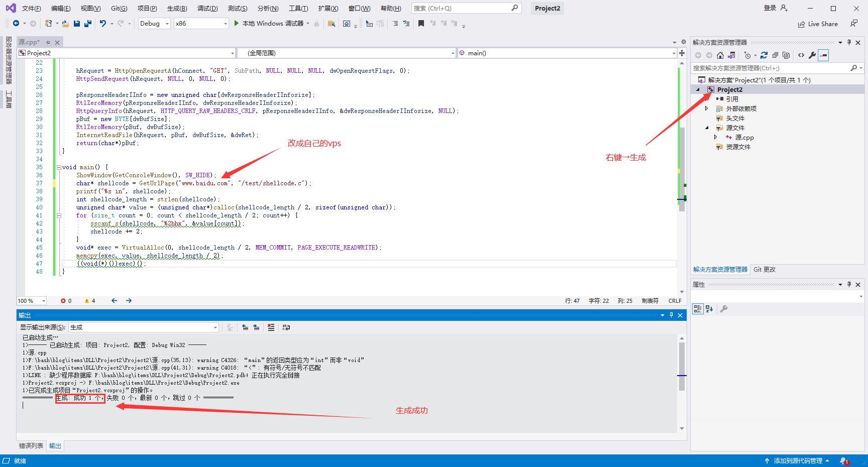Open the (全局范围) scope dropdown
Viewport: 868px width, 467px height.
point(347,53)
